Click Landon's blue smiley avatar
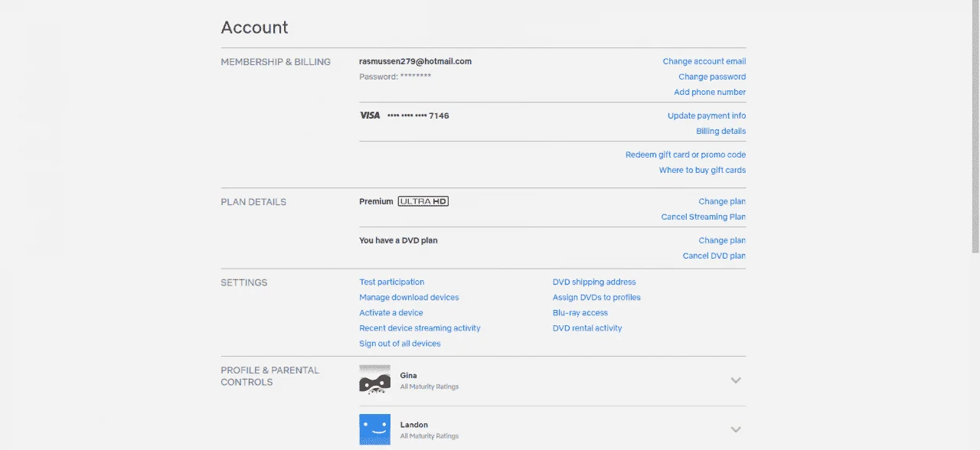 pyautogui.click(x=374, y=429)
